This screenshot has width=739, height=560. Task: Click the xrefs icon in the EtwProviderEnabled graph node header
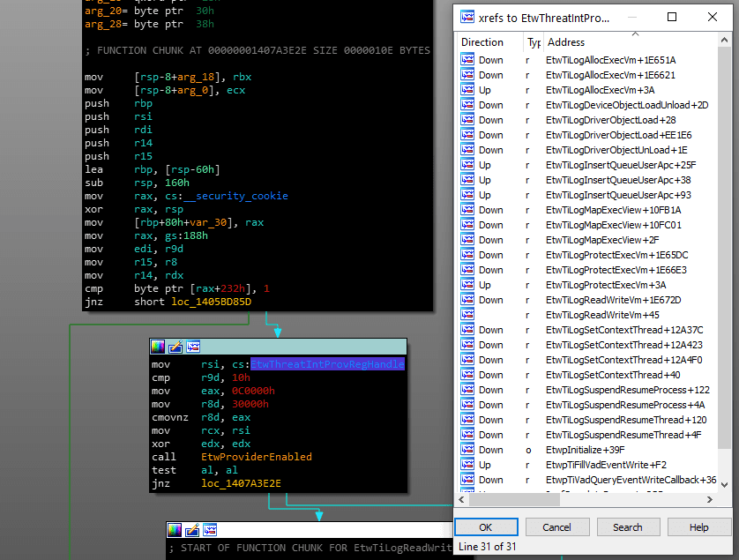pos(193,347)
